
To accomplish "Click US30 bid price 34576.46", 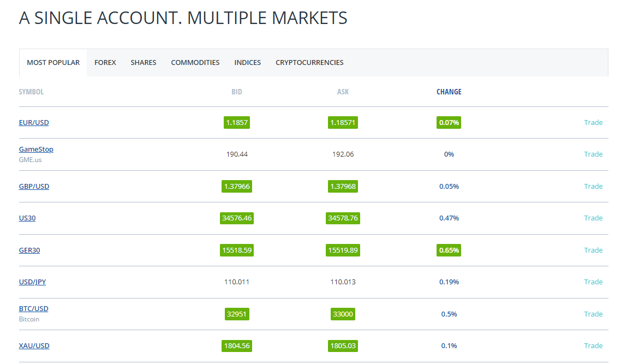I will coord(237,218).
